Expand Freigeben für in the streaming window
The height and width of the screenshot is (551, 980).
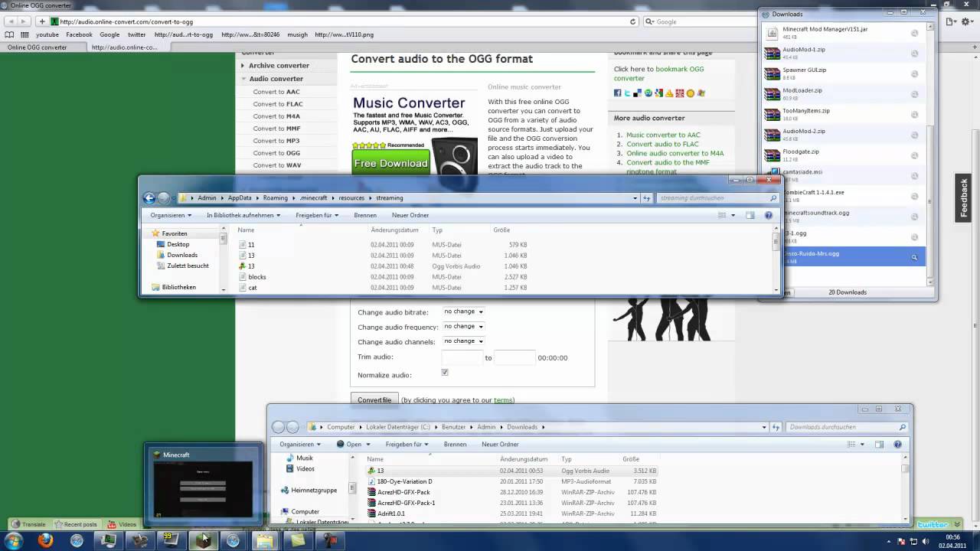(317, 215)
